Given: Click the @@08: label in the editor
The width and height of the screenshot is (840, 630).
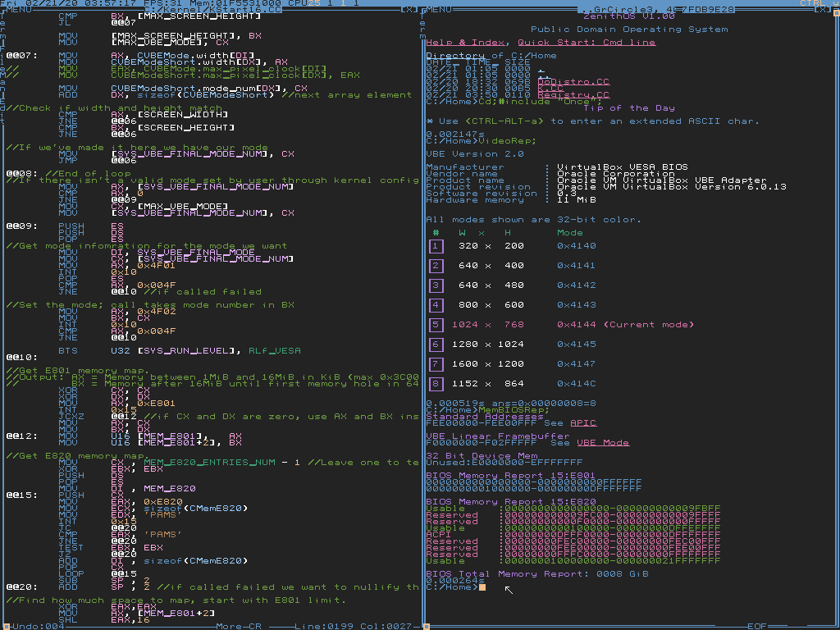Looking at the screenshot, I should pyautogui.click(x=21, y=174).
